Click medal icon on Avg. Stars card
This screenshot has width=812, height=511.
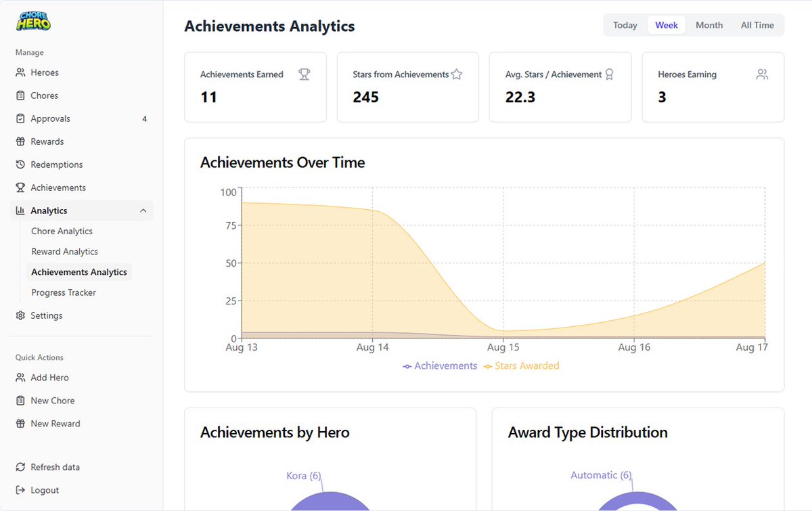609,74
